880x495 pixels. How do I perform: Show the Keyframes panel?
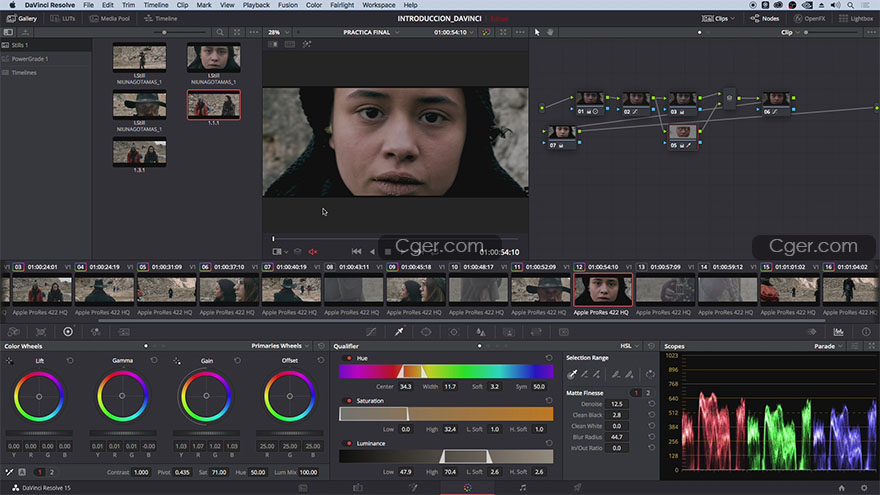point(812,332)
